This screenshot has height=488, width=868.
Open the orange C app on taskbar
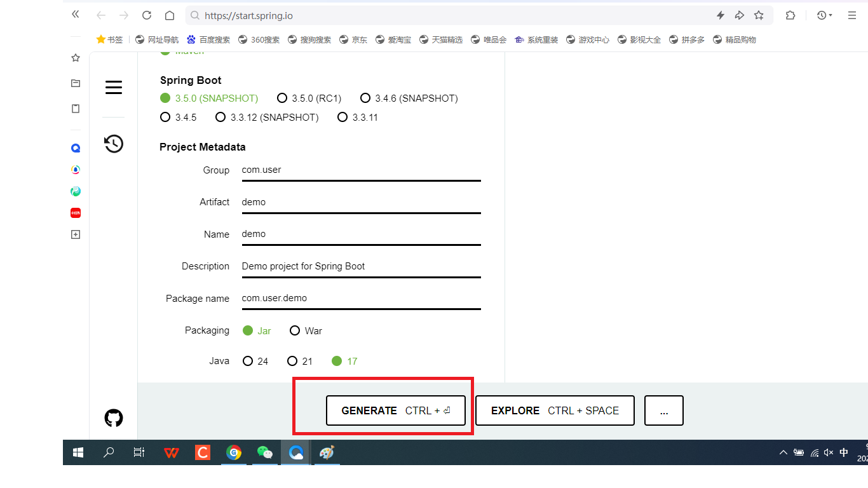coord(203,452)
